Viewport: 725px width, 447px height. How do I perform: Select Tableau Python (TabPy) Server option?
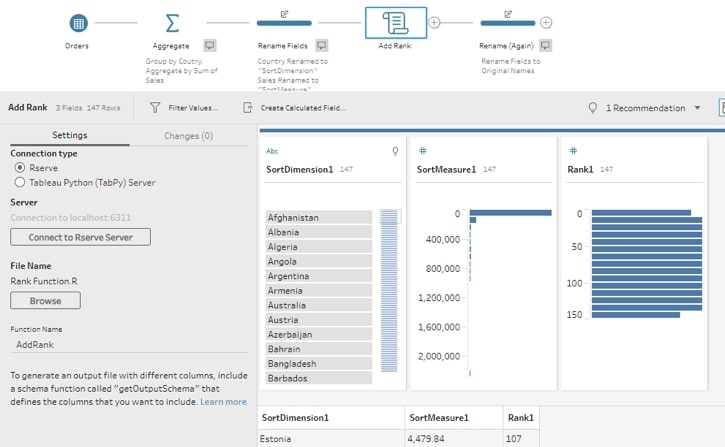click(19, 182)
